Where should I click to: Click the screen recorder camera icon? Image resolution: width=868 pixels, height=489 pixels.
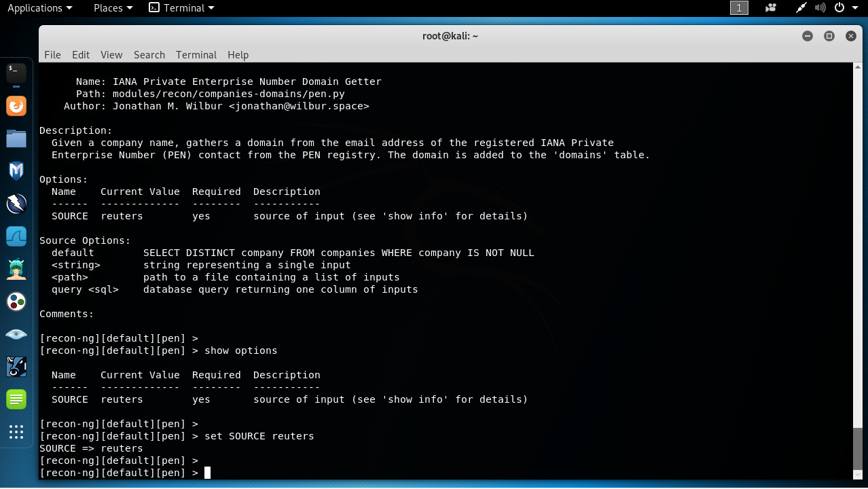click(771, 8)
